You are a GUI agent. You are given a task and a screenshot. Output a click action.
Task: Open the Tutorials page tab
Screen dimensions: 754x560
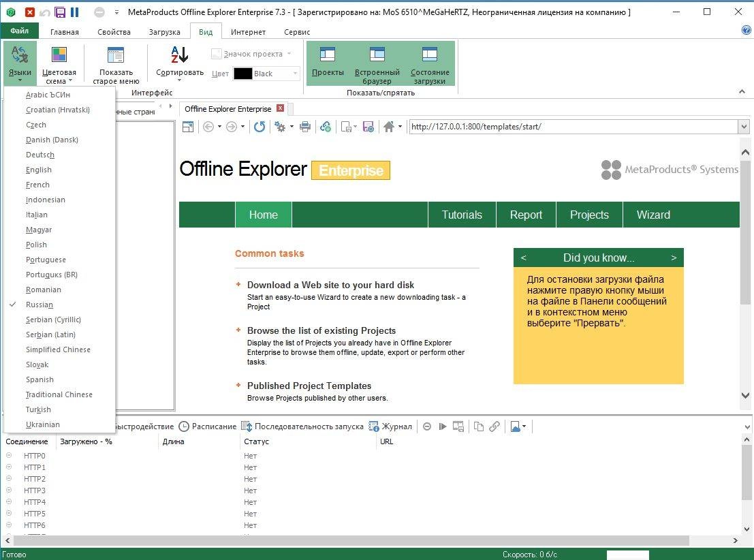point(462,215)
